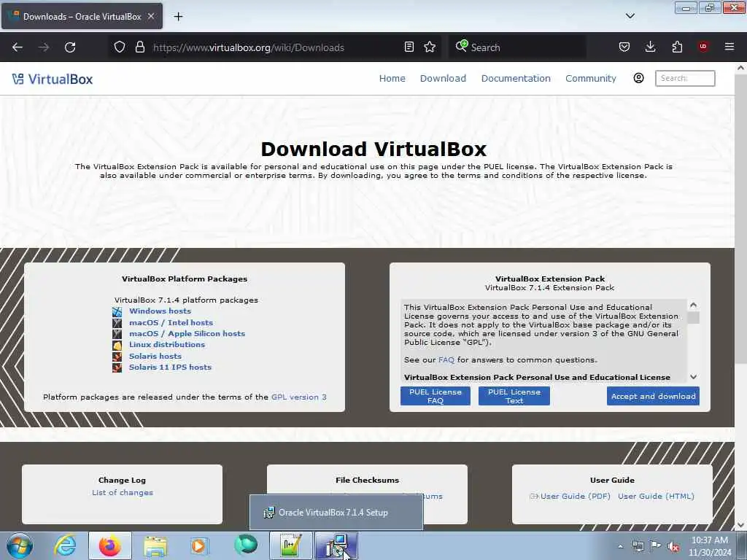Click the Firefox search bar
Image resolution: width=747 pixels, height=560 pixels.
click(517, 47)
